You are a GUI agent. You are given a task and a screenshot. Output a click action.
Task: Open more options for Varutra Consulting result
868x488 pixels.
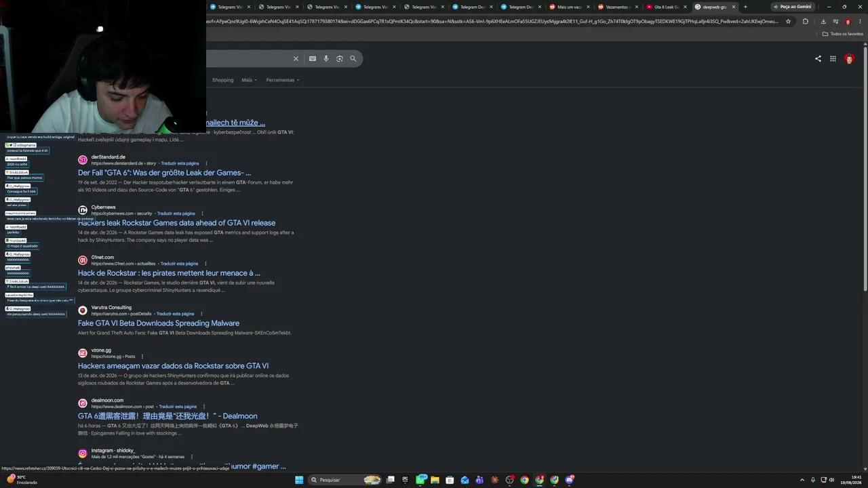tap(201, 314)
